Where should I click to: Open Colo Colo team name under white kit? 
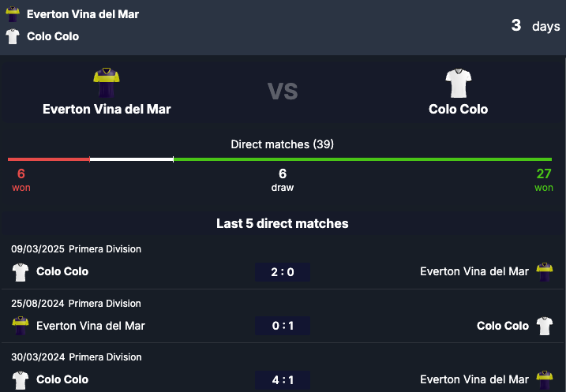(x=459, y=109)
